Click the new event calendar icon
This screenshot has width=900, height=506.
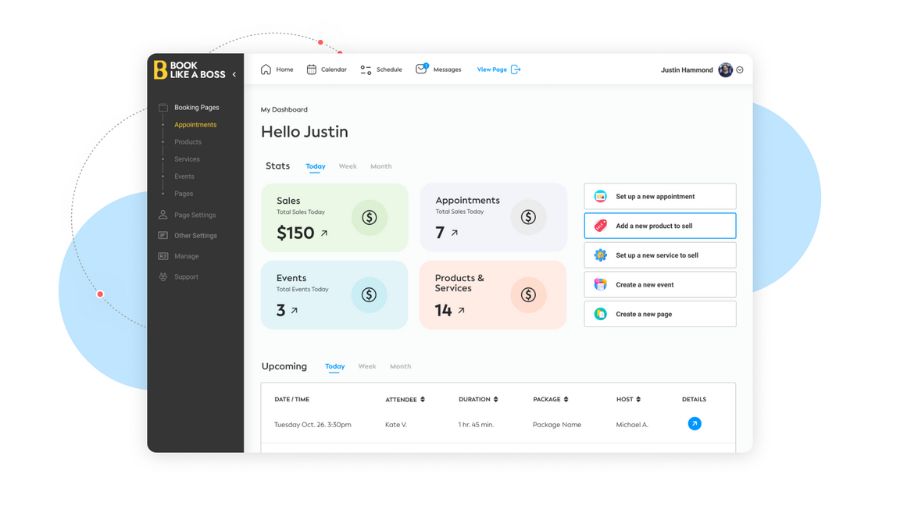tap(600, 285)
